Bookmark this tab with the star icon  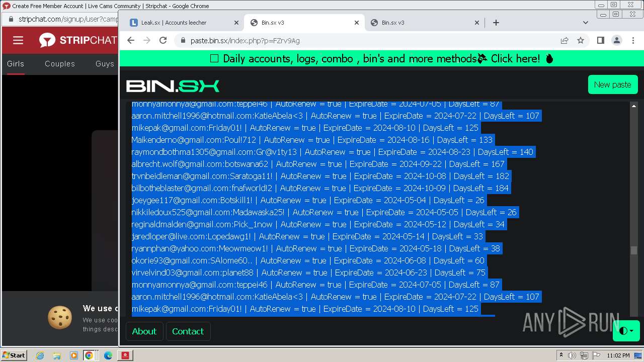[581, 40]
